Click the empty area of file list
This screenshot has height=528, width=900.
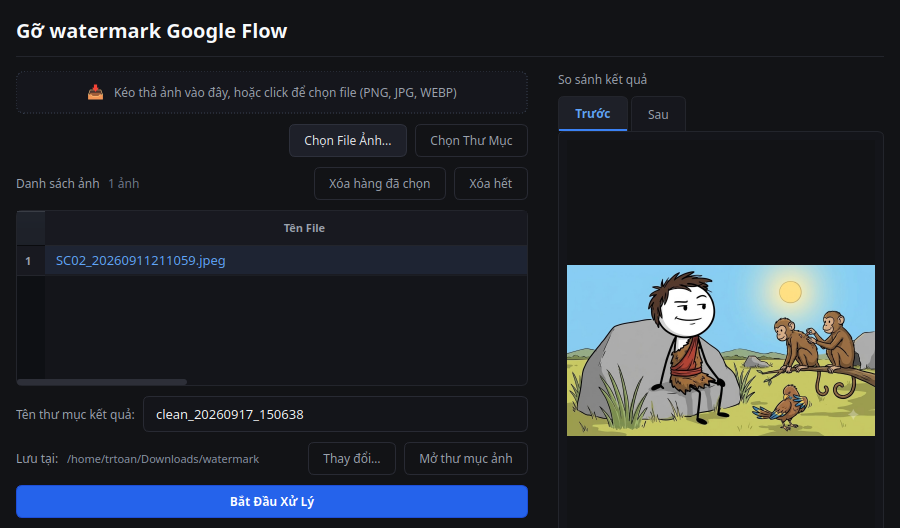pos(286,326)
